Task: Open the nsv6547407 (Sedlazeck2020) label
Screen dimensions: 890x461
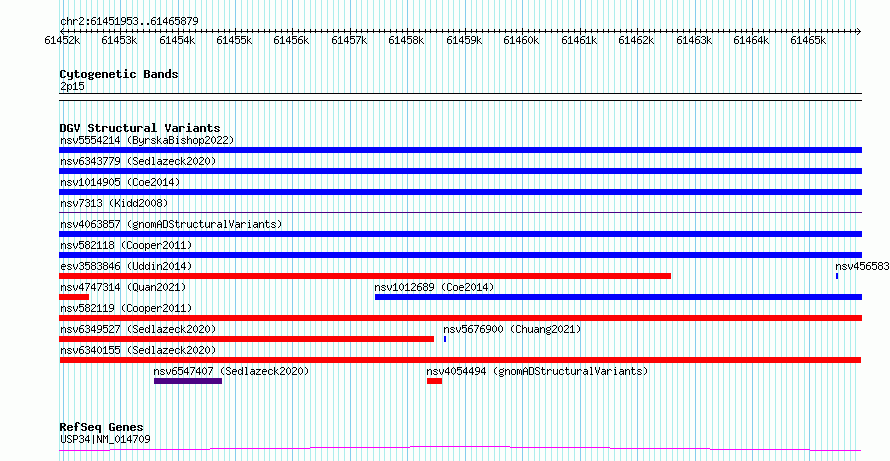Action: pos(232,371)
